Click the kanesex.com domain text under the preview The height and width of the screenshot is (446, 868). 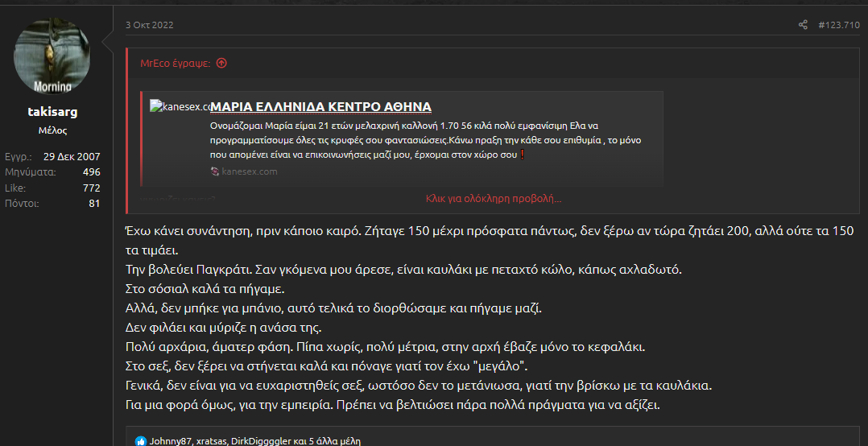pyautogui.click(x=250, y=171)
